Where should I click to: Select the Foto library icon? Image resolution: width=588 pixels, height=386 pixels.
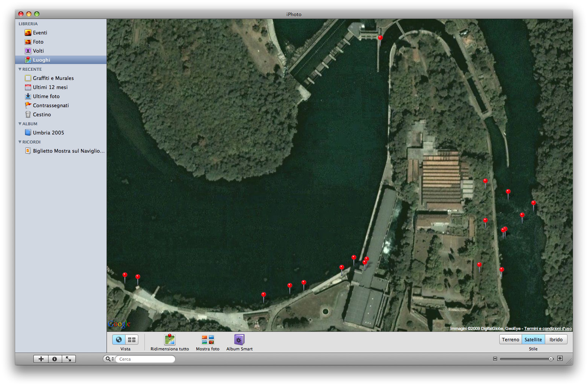click(28, 42)
